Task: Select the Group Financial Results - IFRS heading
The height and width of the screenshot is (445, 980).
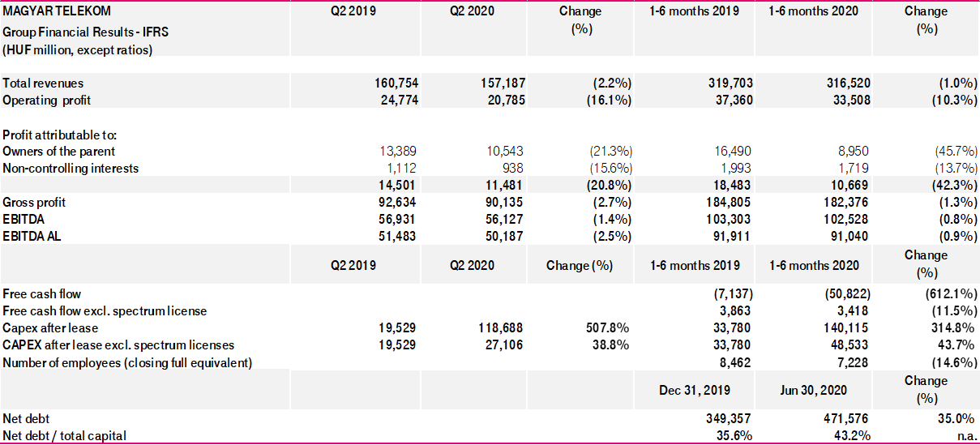Action: point(86,32)
